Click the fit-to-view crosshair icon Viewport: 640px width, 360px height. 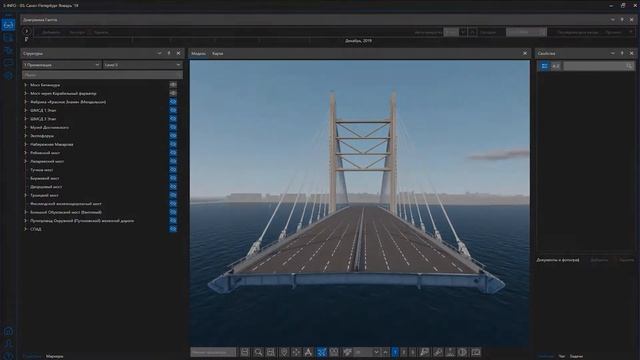coord(296,352)
